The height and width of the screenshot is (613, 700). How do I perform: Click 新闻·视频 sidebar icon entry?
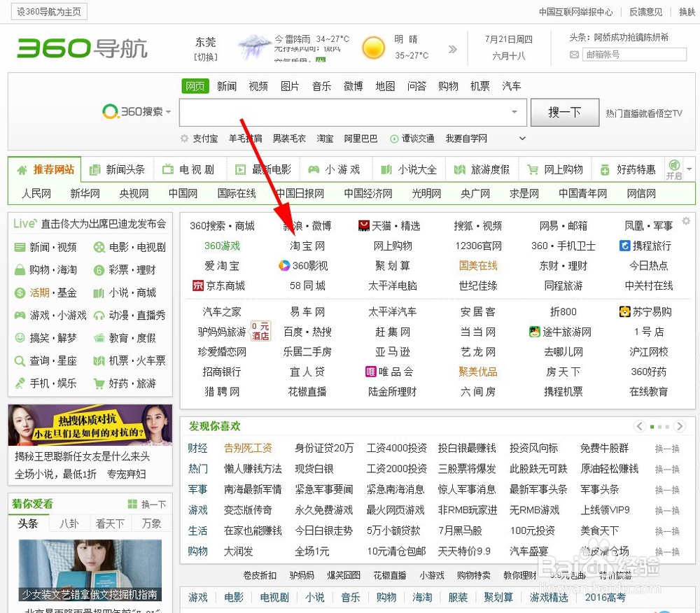pyautogui.click(x=45, y=247)
